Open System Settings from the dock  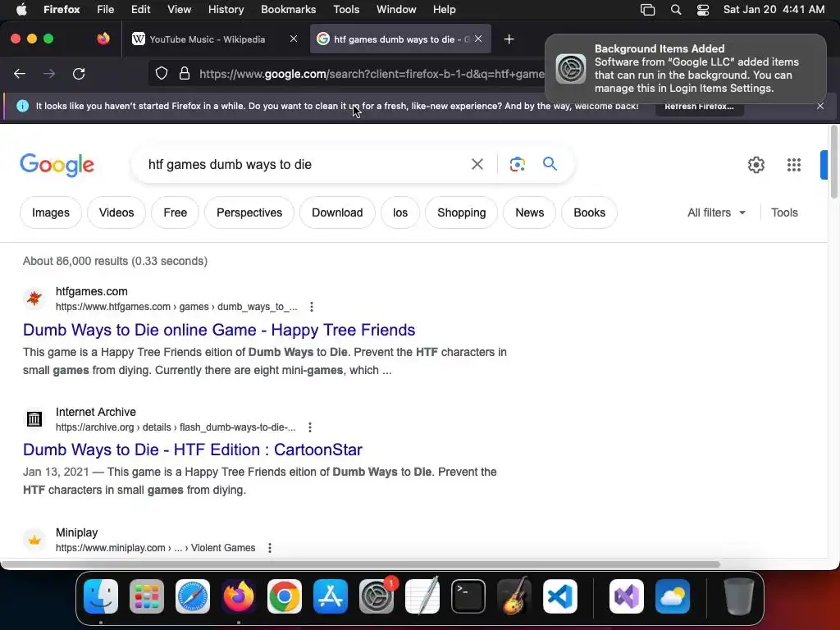[x=377, y=596]
